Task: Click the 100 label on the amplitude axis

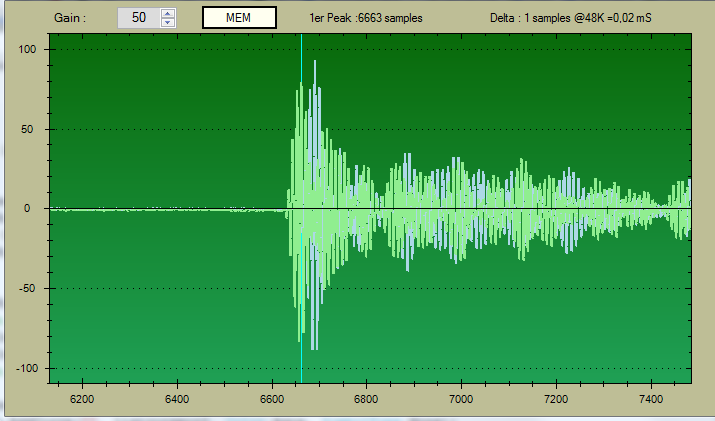Action: [27, 49]
